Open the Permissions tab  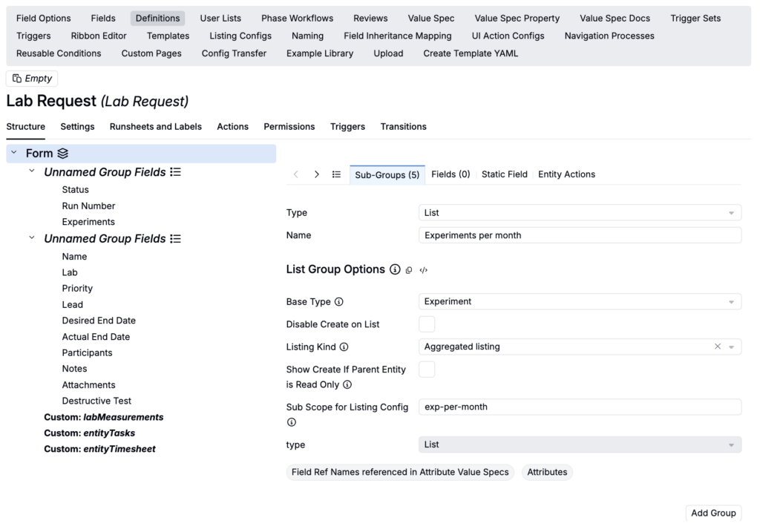pyautogui.click(x=289, y=126)
